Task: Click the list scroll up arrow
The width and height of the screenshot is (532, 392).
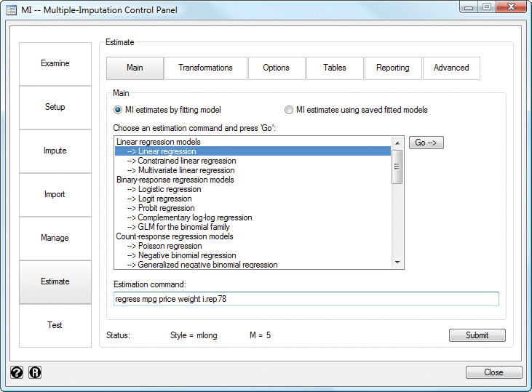Action: tap(397, 143)
